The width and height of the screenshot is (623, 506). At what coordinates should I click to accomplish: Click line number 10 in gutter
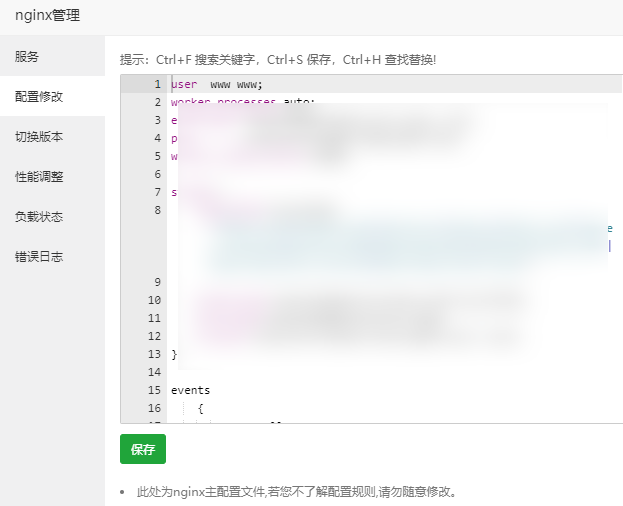tap(155, 300)
